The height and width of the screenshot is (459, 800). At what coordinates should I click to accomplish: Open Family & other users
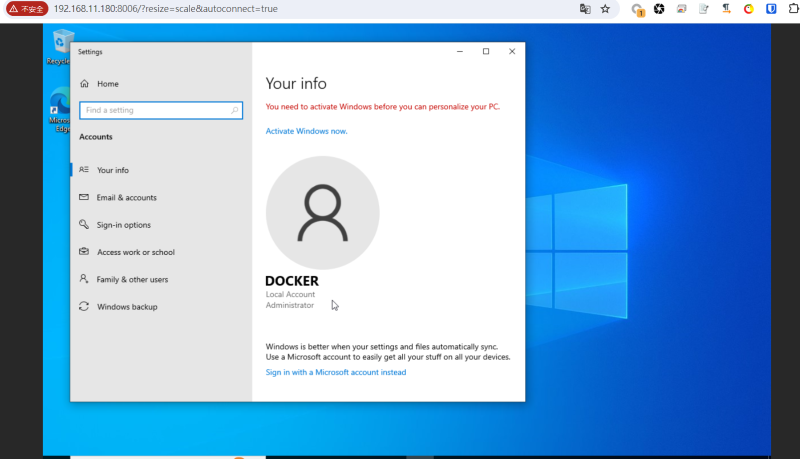[x=159, y=279]
